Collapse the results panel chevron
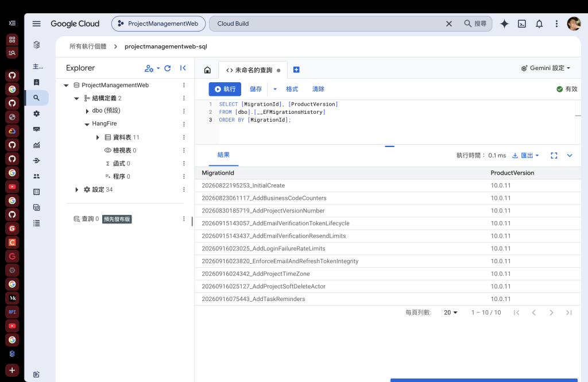This screenshot has width=588, height=382. (x=570, y=155)
